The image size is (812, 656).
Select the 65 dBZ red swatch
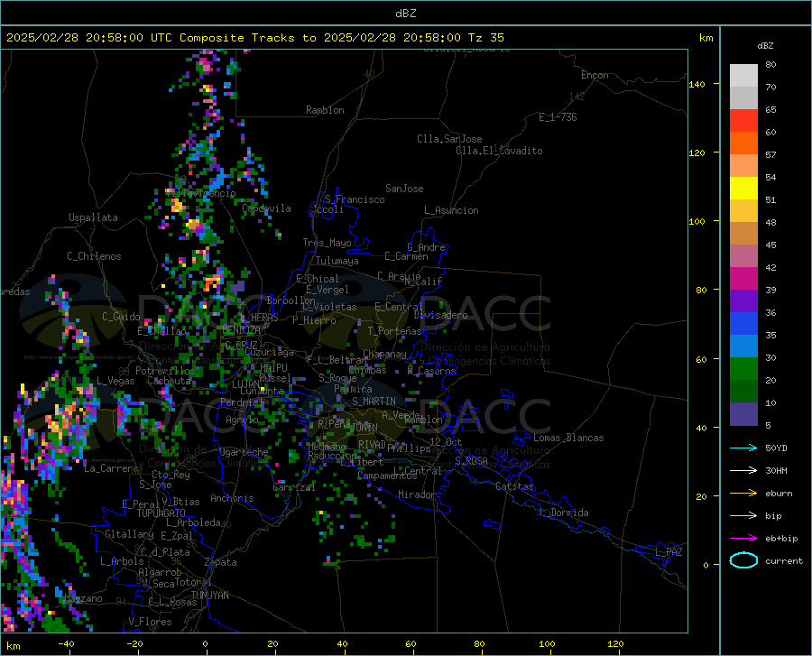[743, 121]
